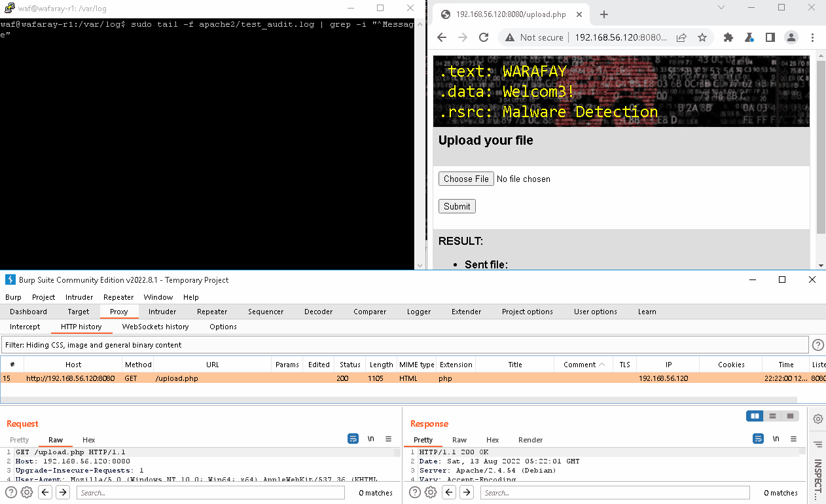This screenshot has height=504, width=826.
Task: Click the share page icon in address bar
Action: coord(681,37)
